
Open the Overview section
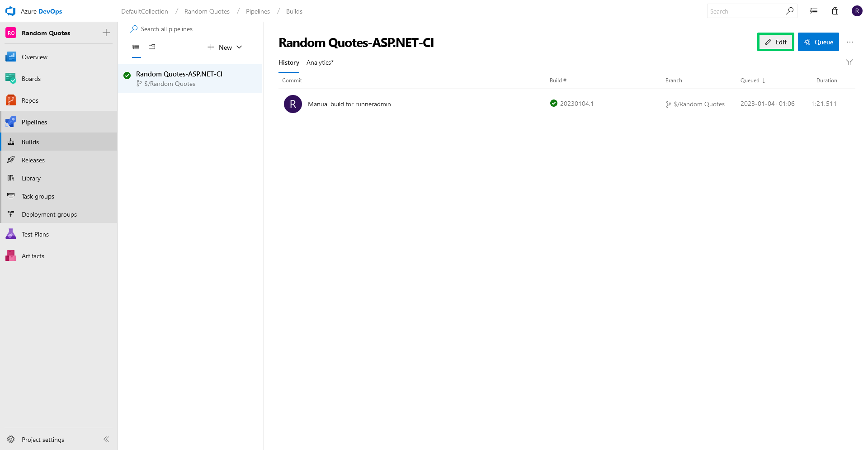point(59,57)
